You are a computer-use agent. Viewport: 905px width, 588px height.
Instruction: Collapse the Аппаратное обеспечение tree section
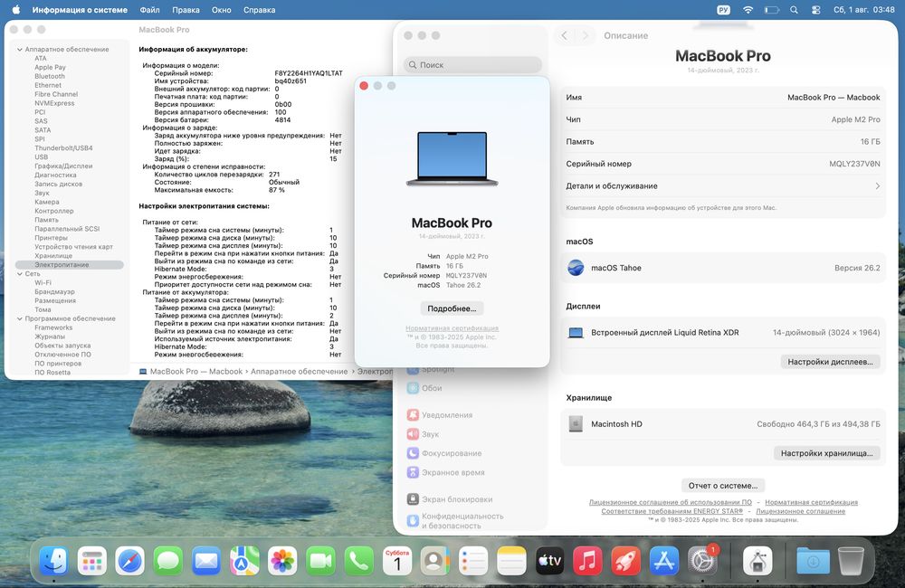(x=20, y=50)
